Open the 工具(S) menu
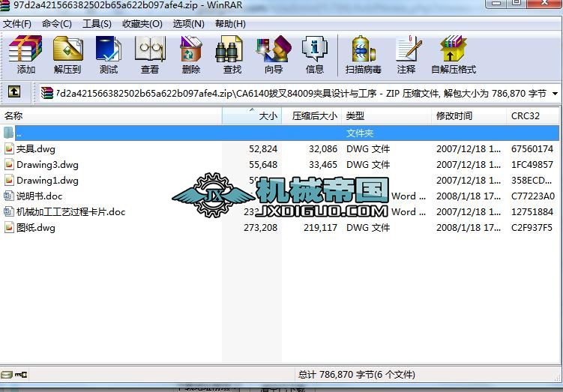This screenshot has height=392, width=563. (97, 24)
